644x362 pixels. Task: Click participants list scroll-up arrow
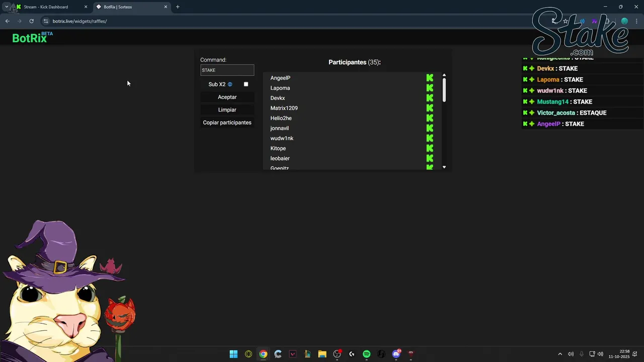tap(444, 75)
